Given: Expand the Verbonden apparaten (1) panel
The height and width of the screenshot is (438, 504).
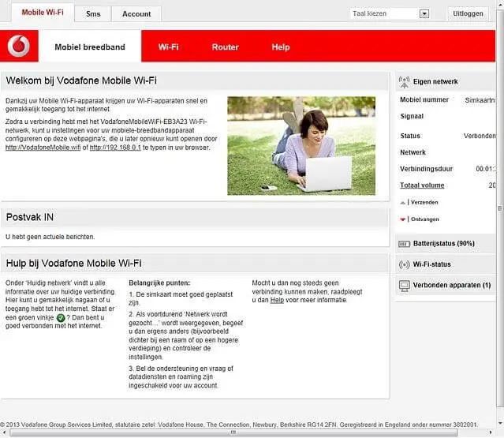Looking at the screenshot, I should click(x=446, y=285).
